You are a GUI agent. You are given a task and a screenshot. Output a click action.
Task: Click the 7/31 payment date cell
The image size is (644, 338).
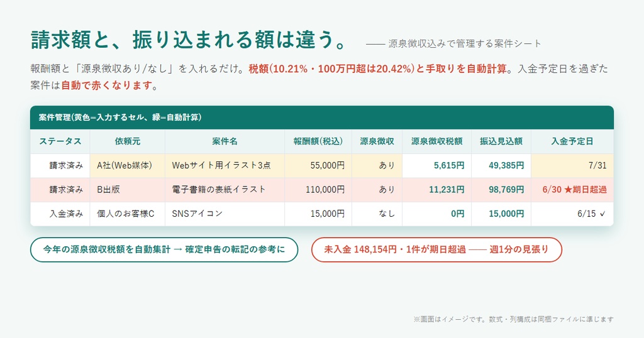572,166
